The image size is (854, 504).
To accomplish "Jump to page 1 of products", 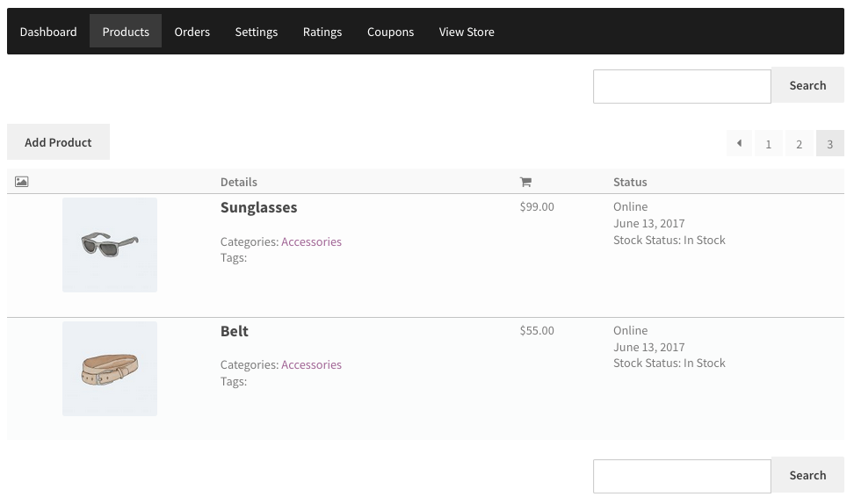I will [x=768, y=144].
